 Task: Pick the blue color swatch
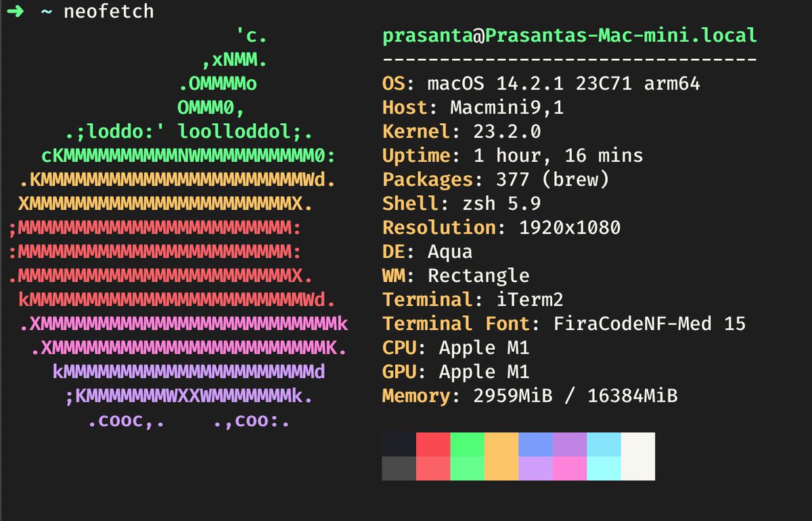536,445
